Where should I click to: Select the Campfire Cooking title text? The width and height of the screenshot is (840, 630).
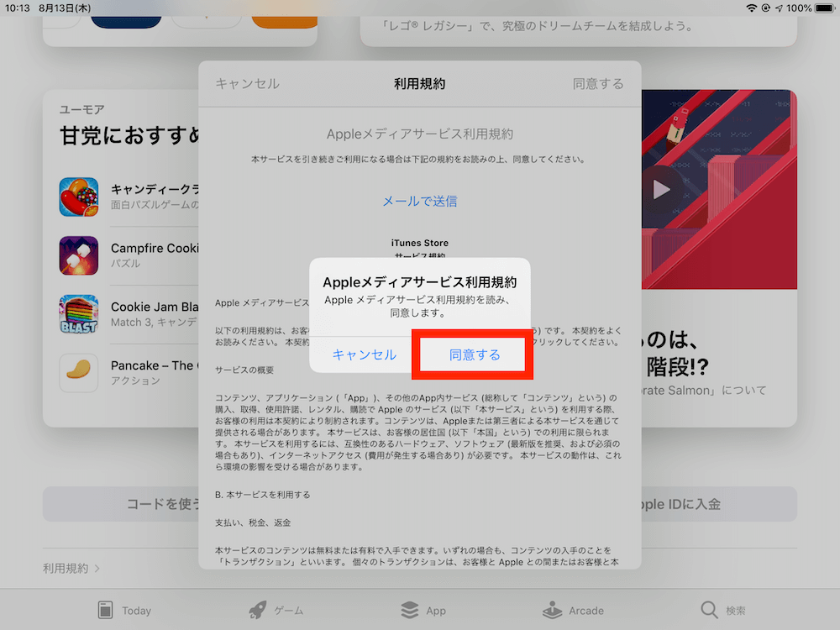coord(155,249)
